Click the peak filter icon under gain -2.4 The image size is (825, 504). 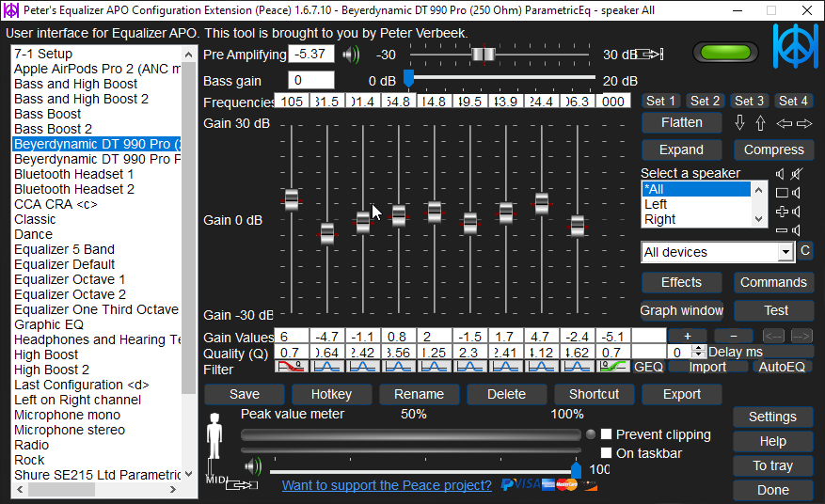(x=578, y=366)
